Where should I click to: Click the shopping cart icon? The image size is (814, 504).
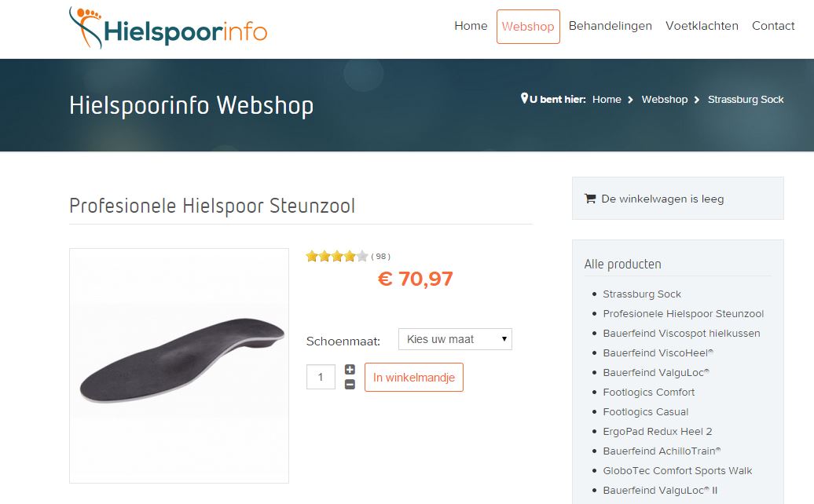[590, 199]
